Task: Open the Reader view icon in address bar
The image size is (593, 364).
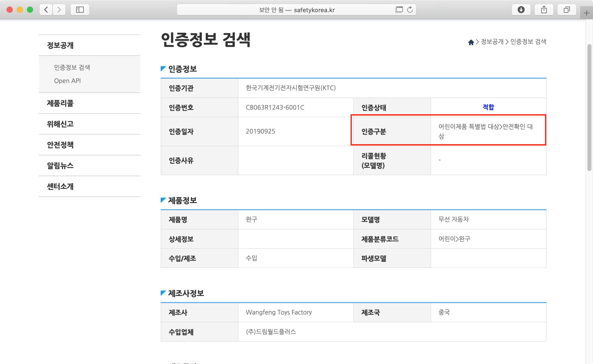Action: coord(399,10)
